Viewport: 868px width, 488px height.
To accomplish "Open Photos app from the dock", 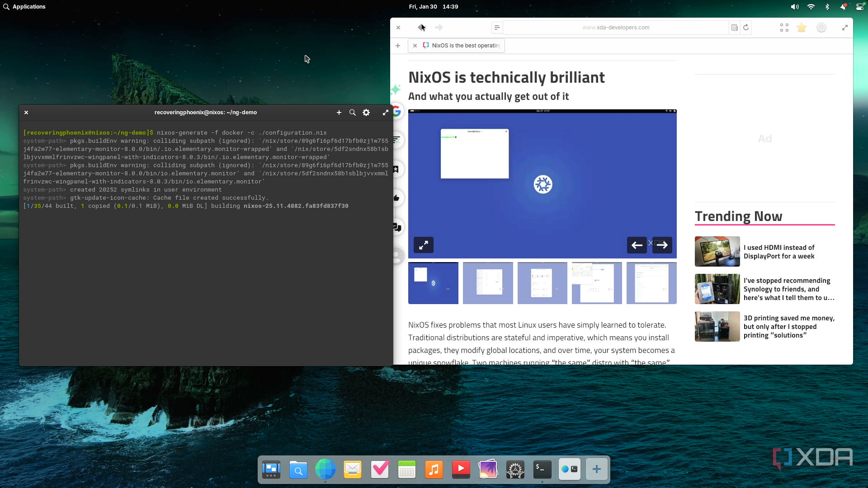I will (x=488, y=470).
